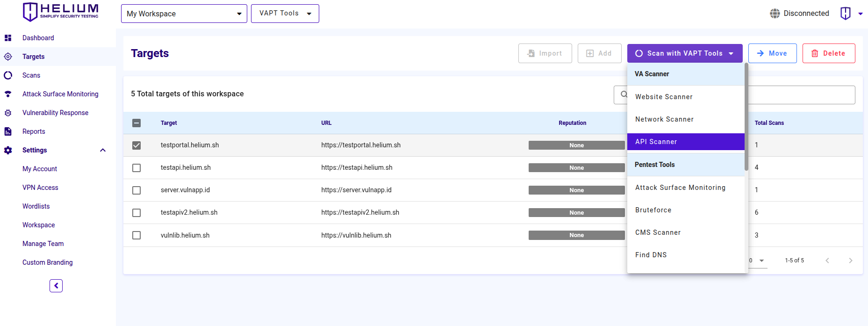Click the Add target button

click(x=599, y=53)
